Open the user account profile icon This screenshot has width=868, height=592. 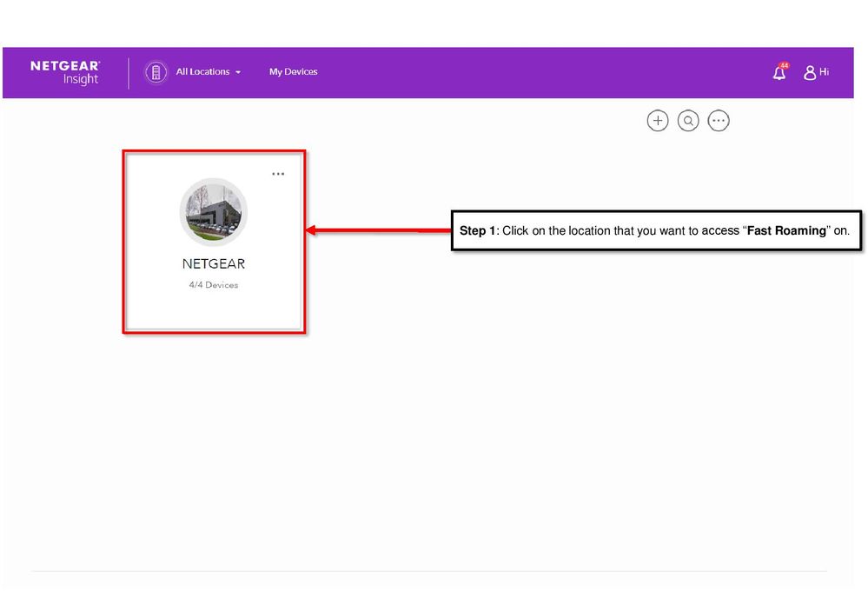(810, 72)
